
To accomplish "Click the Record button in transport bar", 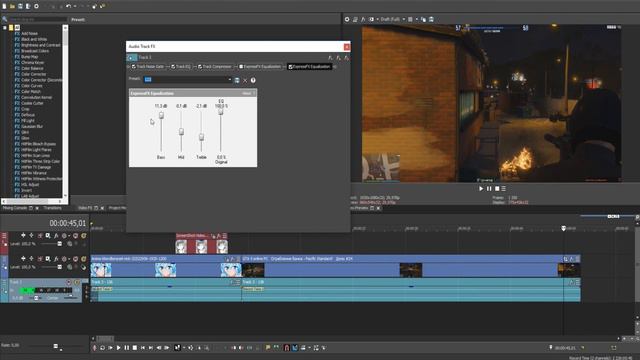I will point(95,348).
